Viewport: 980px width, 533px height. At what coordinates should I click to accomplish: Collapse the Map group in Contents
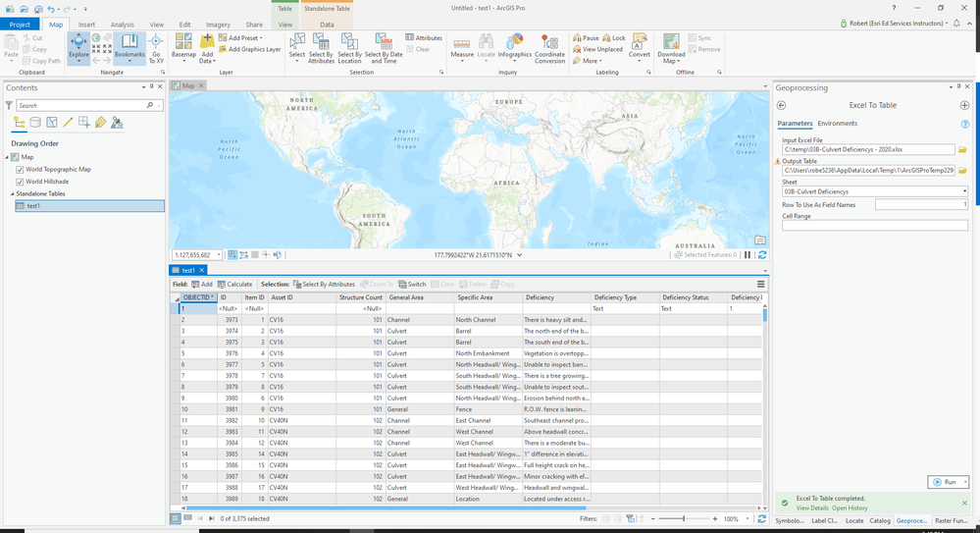tap(6, 157)
